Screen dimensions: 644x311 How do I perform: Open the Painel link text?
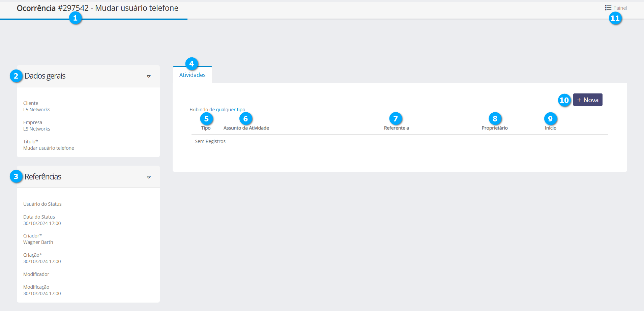[x=620, y=8]
